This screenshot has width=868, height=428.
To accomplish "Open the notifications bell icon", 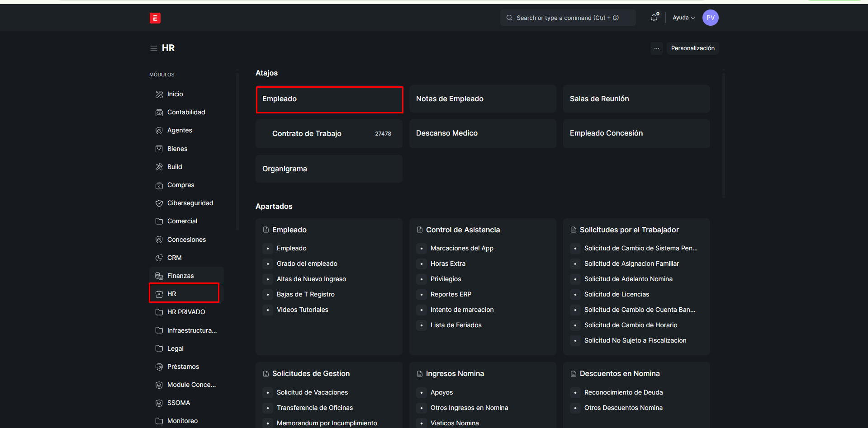I will click(654, 18).
